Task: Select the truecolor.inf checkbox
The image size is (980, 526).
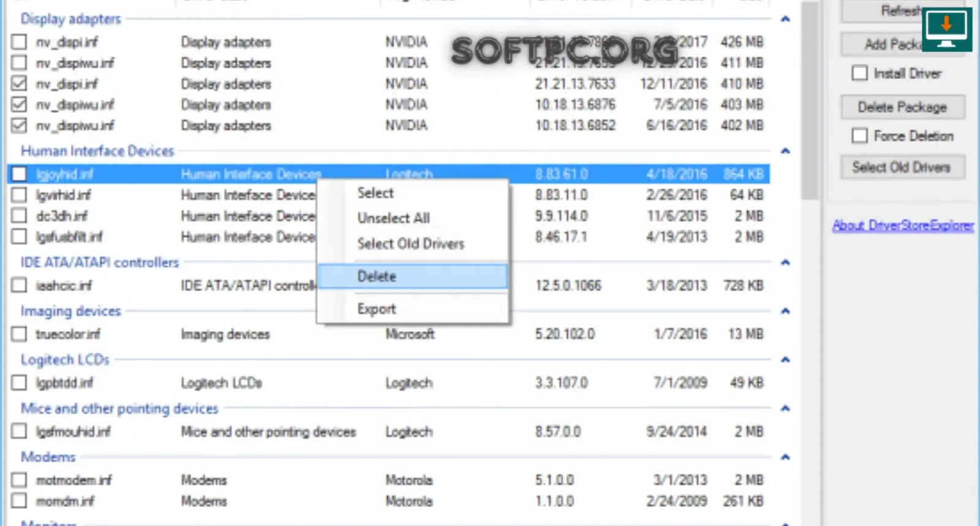Action: click(19, 334)
